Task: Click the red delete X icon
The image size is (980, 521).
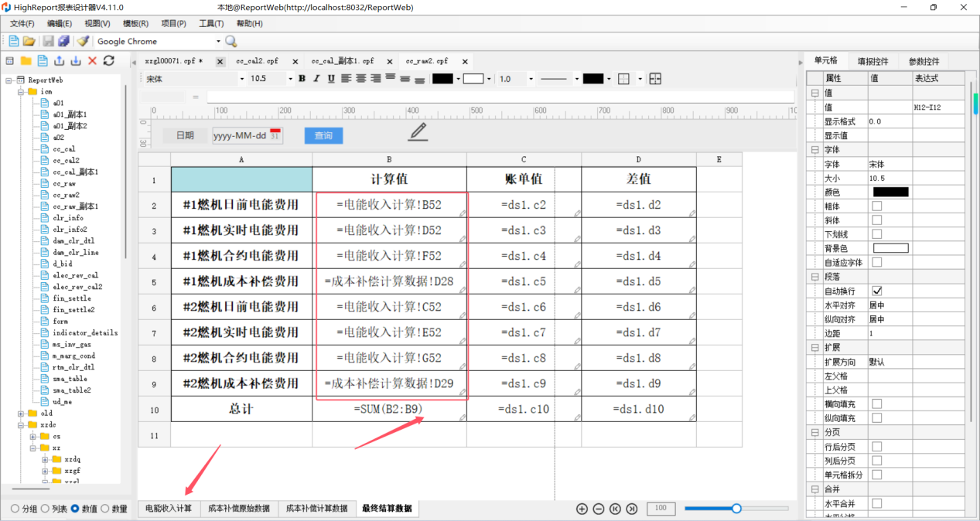Action: point(92,60)
